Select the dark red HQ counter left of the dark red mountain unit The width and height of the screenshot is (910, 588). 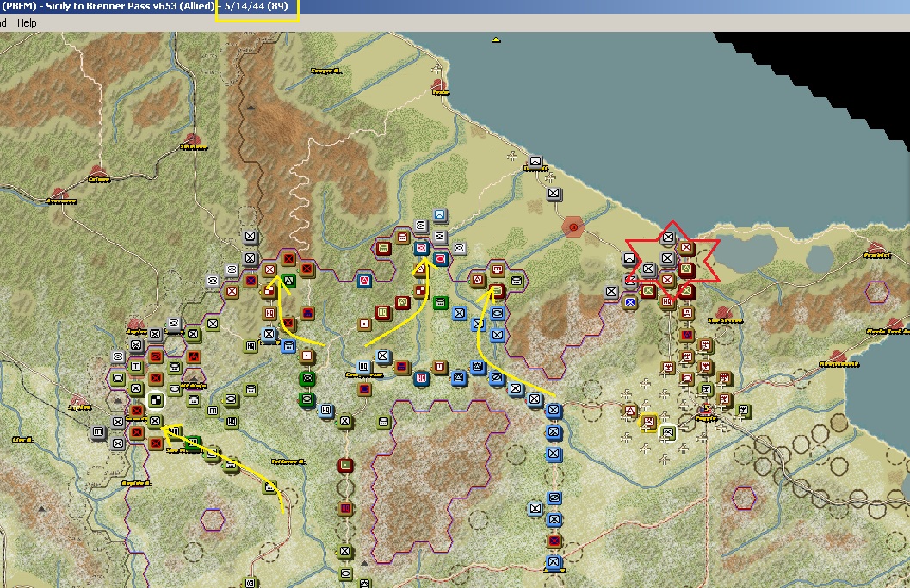point(383,313)
